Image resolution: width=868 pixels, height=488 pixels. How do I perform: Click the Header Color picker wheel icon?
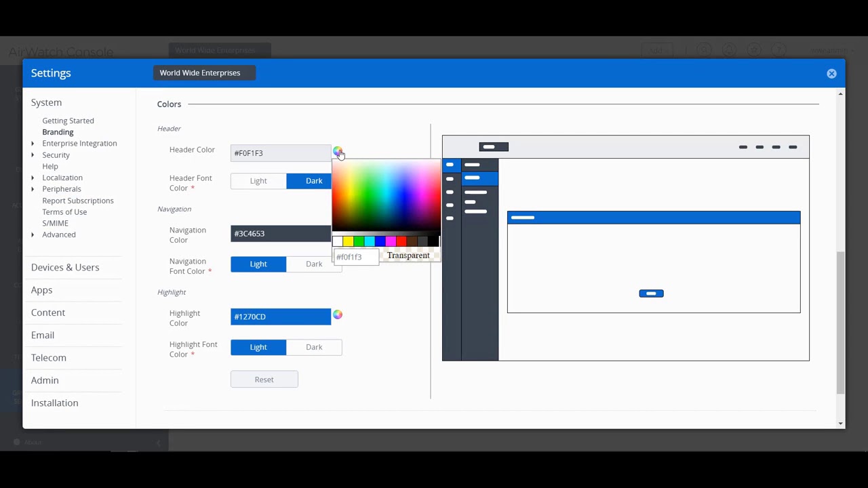pos(338,151)
